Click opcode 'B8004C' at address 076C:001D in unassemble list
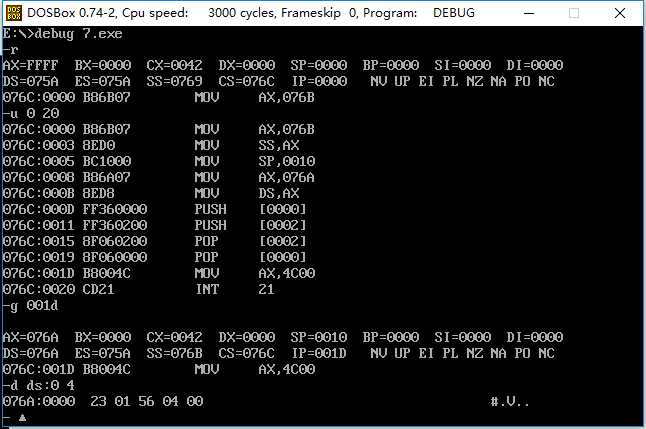Image resolution: width=646 pixels, height=429 pixels. (107, 273)
